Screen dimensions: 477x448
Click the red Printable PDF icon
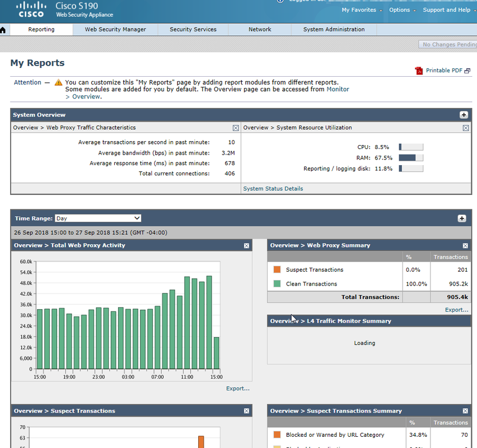click(x=419, y=71)
